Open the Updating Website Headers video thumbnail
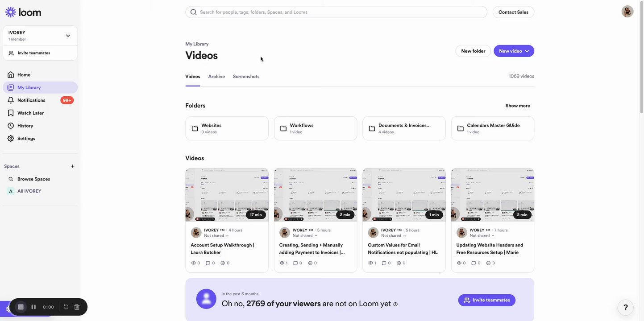 point(493,195)
